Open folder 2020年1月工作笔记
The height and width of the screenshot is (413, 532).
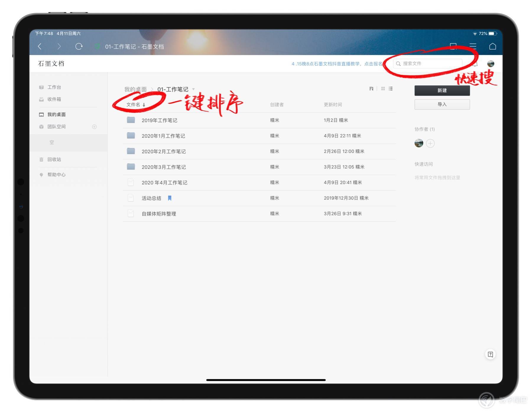coord(163,136)
